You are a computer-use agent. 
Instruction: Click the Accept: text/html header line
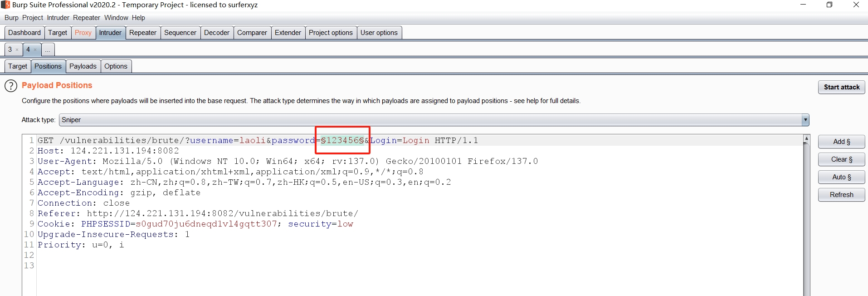click(x=231, y=172)
